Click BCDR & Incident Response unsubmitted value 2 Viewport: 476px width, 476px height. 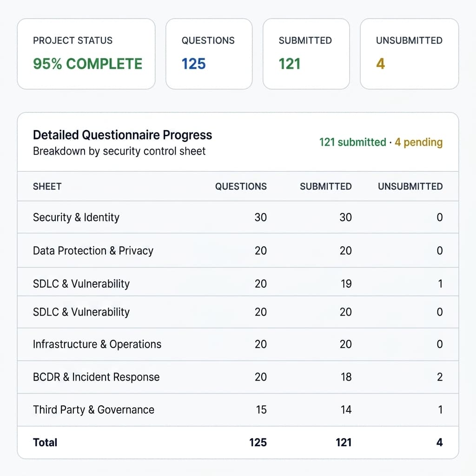pos(440,377)
